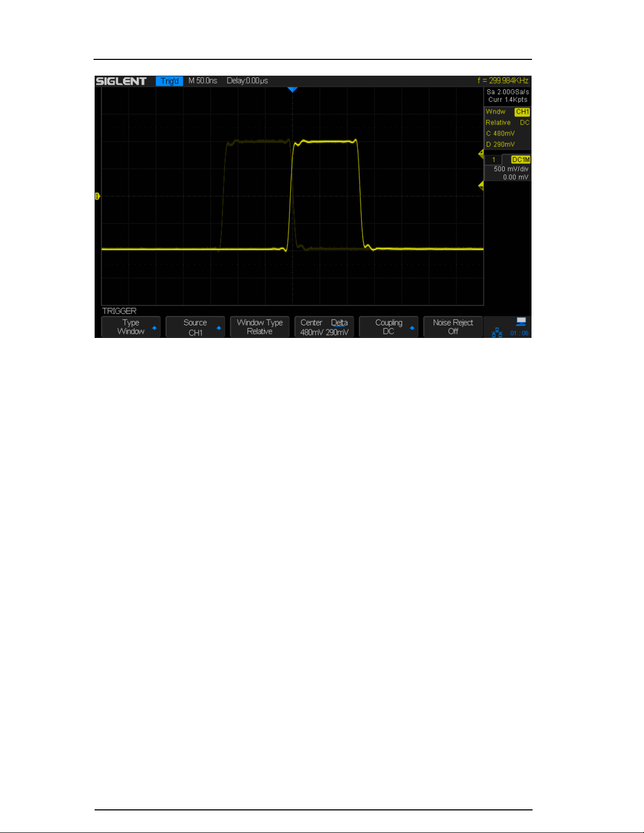Click the 01:06 clock display
Viewport: 644px width, 833px height.
pos(519,333)
